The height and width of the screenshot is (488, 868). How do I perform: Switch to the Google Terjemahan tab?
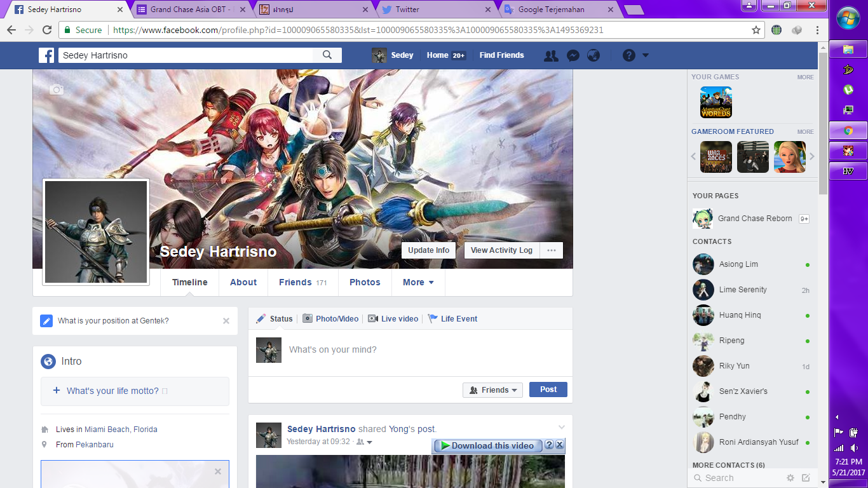(559, 10)
